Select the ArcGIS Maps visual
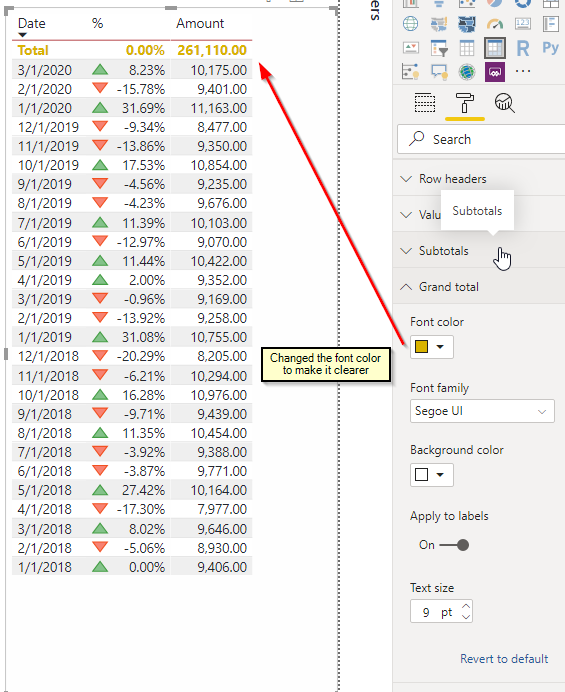The width and height of the screenshot is (565, 692). (467, 71)
